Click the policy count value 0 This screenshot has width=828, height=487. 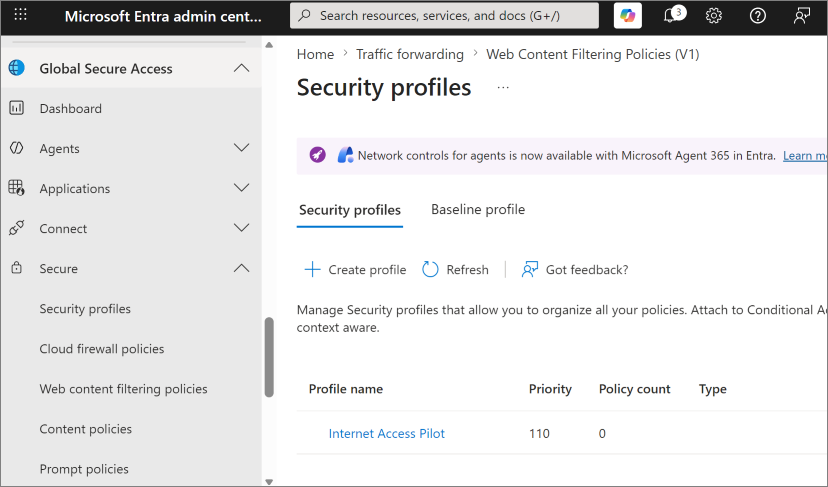point(602,434)
